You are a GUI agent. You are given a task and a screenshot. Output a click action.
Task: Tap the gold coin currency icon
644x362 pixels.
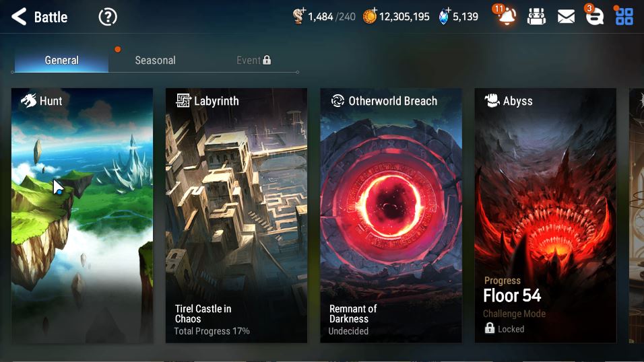370,16
